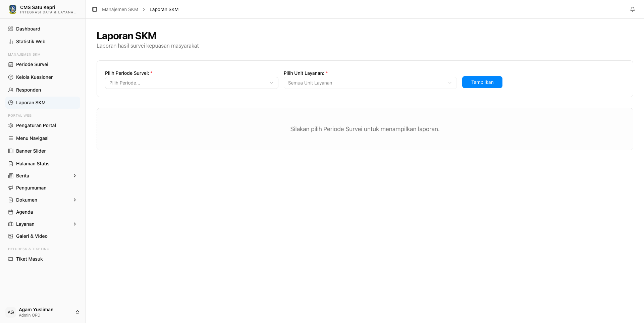Click the Responden users icon
Viewport: 644px width, 323px height.
point(11,90)
